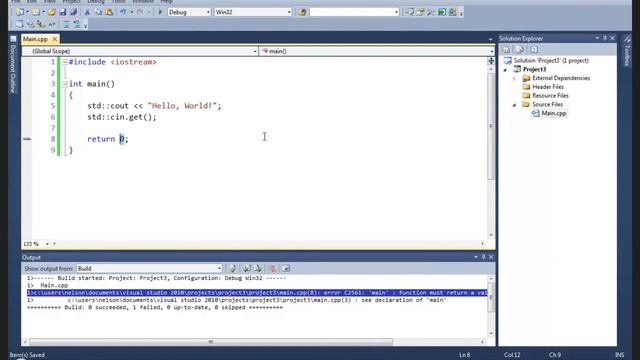The height and width of the screenshot is (360, 640).
Task: Toggle Show All Files in Solution Explorer
Action: click(520, 49)
